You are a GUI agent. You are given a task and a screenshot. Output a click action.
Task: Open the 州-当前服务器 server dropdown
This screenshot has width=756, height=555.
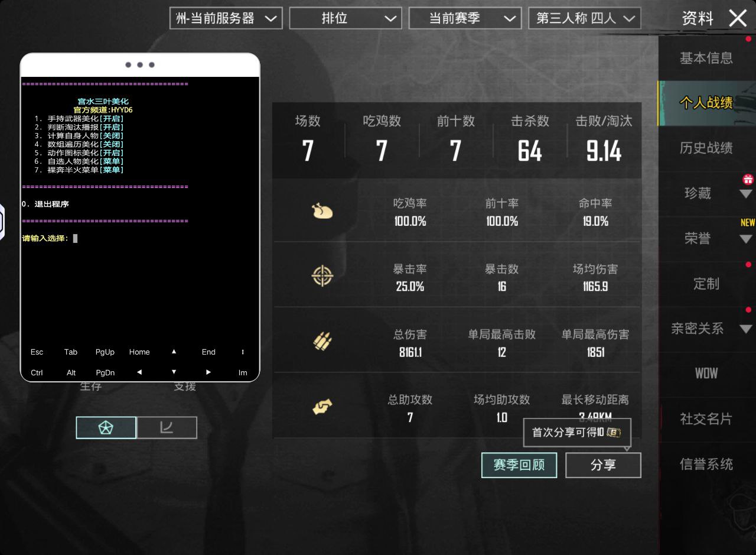point(226,18)
